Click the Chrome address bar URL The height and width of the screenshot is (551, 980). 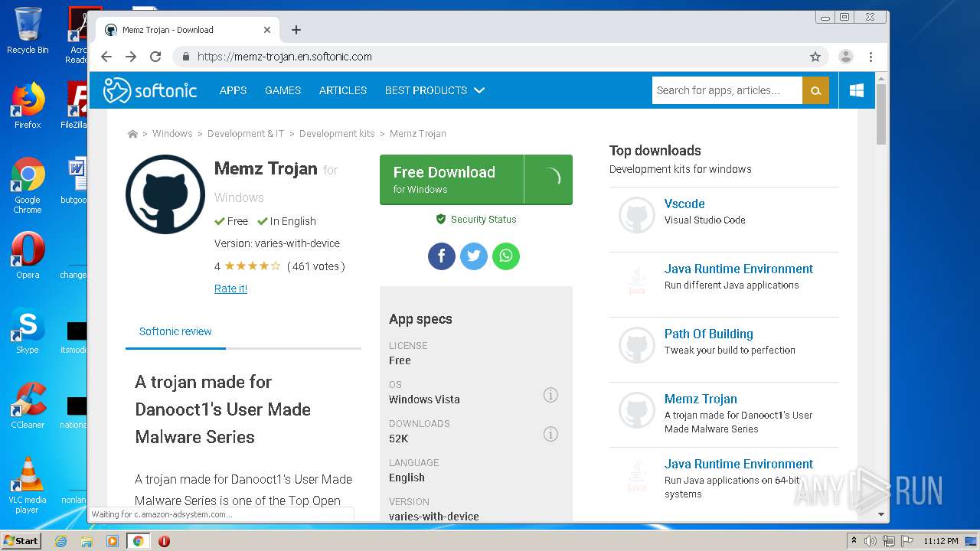[285, 57]
